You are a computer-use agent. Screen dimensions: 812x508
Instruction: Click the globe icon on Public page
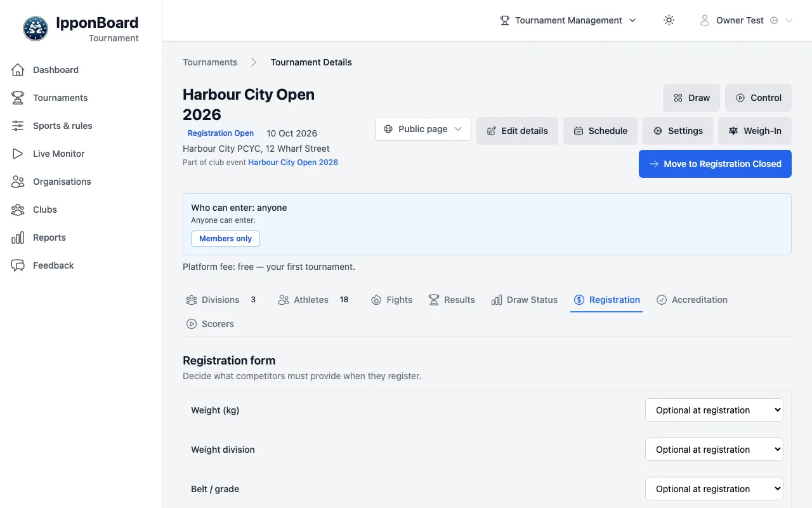(x=388, y=129)
